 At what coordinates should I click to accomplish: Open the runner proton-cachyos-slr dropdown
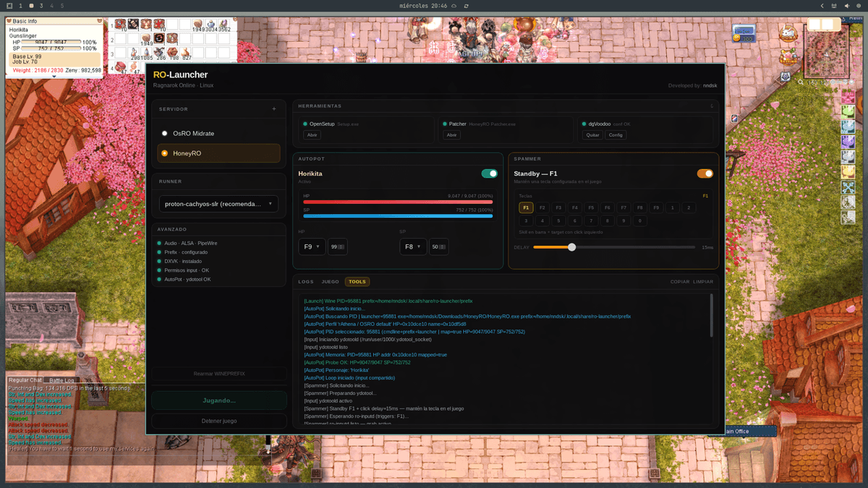tap(218, 204)
